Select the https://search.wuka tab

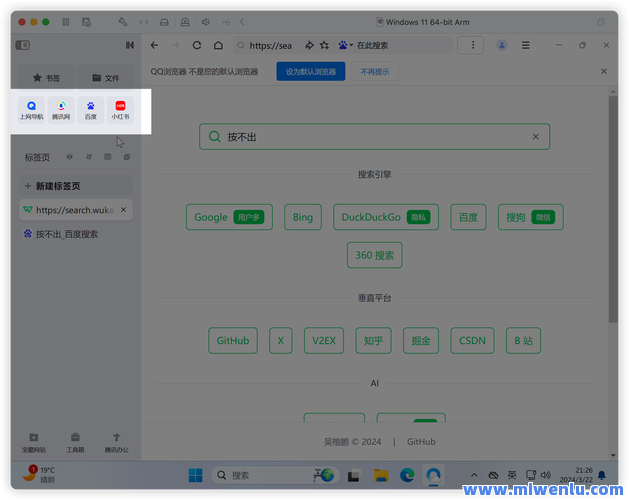(76, 209)
